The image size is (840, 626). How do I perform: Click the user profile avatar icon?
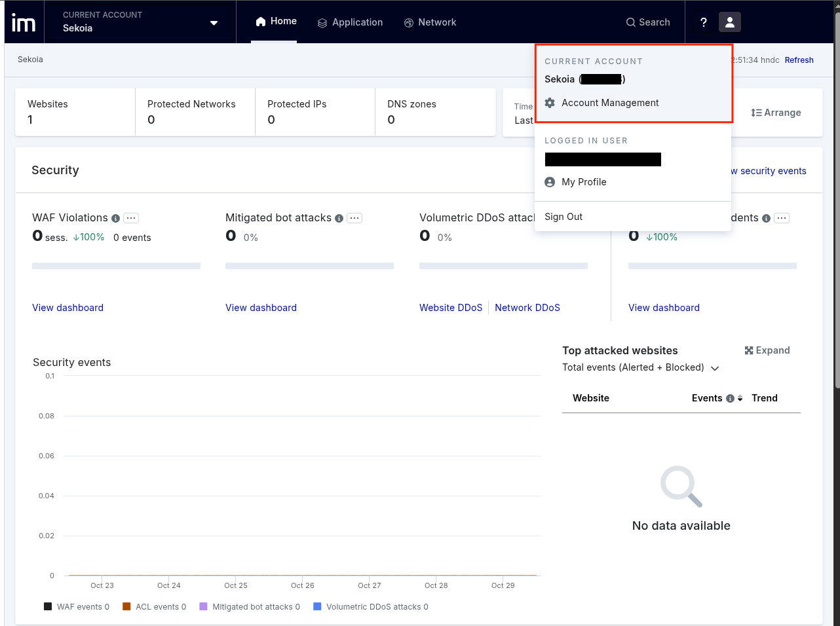[729, 22]
